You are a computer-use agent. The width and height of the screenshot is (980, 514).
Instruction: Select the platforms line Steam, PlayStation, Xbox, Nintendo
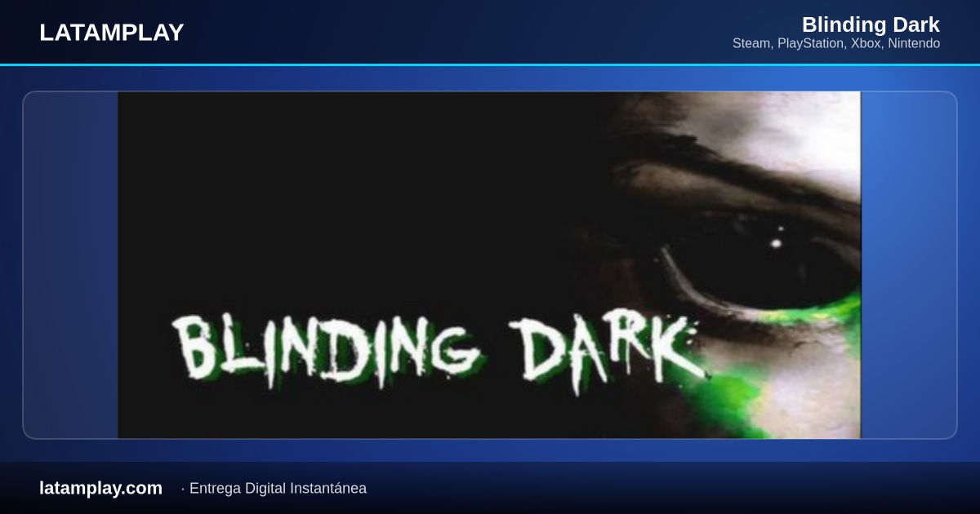click(836, 43)
